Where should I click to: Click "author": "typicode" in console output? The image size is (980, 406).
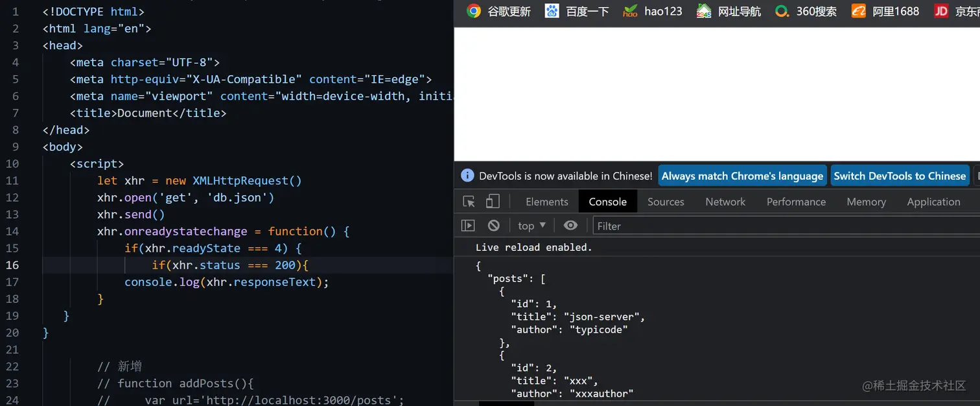click(570, 329)
